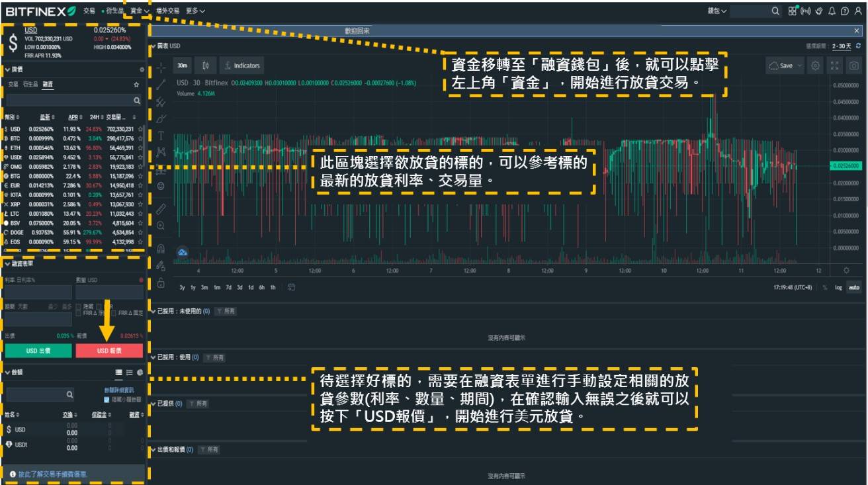Collapse the 圖表 USD chart section
Screen dimensions: 868x485
click(x=153, y=46)
